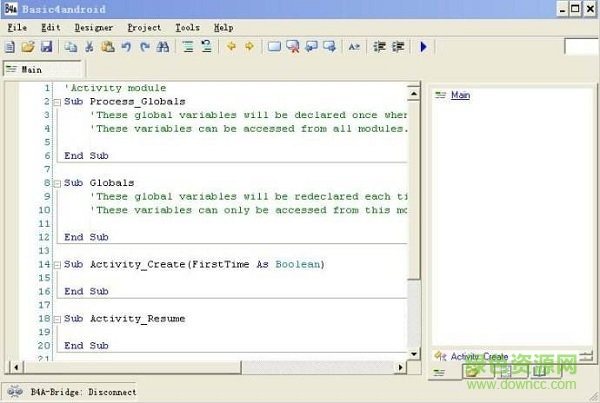Collapse the Sub Globals code block

pos(58,183)
